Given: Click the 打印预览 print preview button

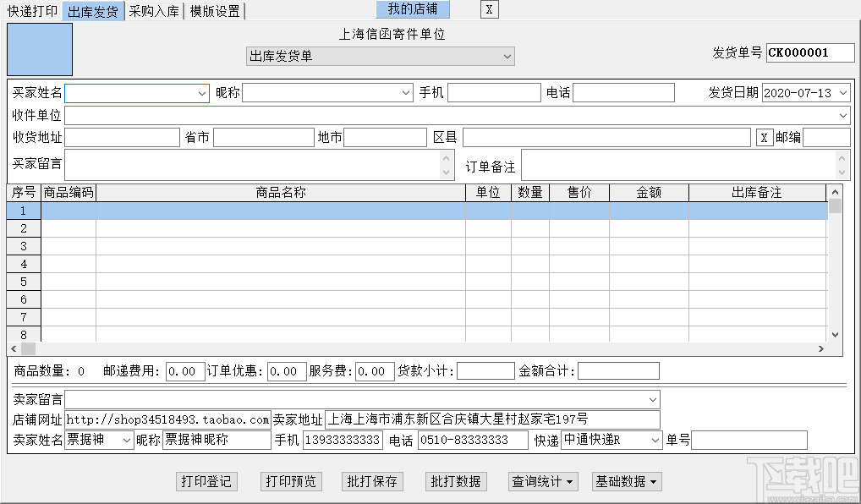Looking at the screenshot, I should pos(290,480).
